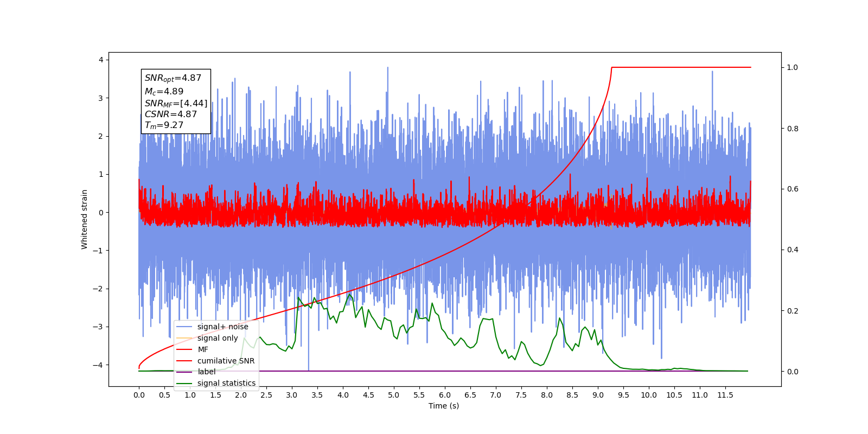
Task: Click the purple line swatch for label
Action: coord(184,372)
